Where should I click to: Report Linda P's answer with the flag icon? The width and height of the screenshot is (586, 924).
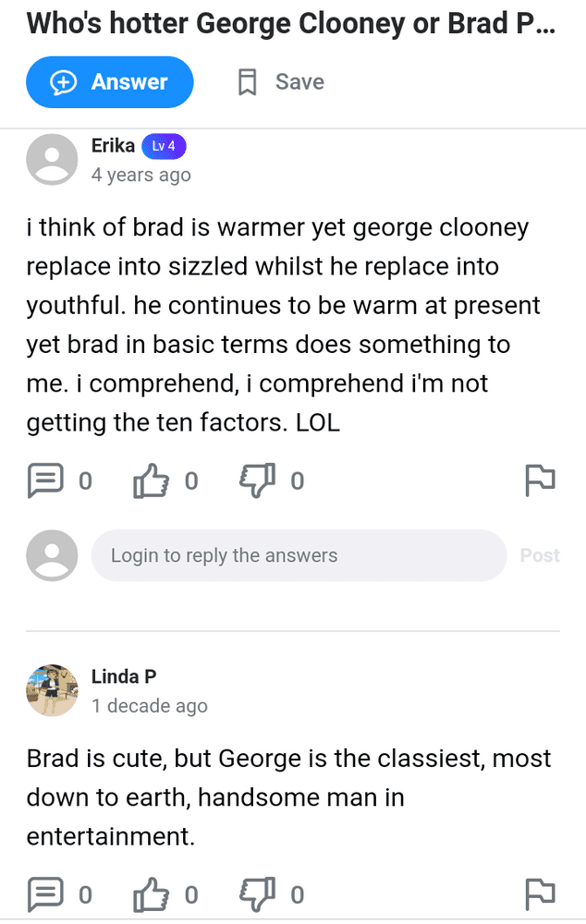[x=541, y=894]
